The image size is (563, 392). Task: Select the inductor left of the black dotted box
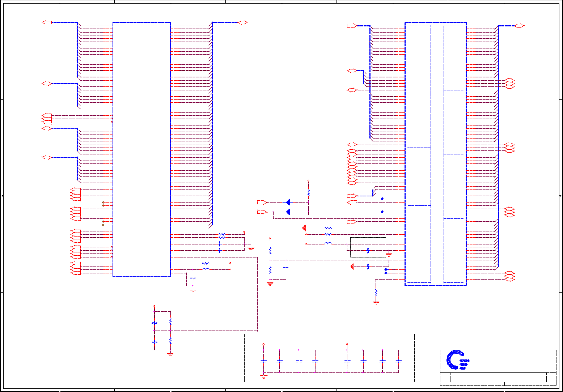pos(328,244)
